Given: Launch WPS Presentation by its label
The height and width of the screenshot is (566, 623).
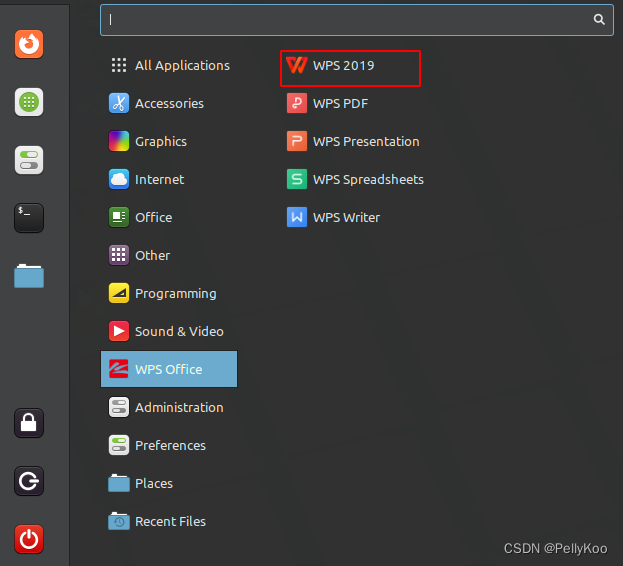Looking at the screenshot, I should (x=366, y=142).
